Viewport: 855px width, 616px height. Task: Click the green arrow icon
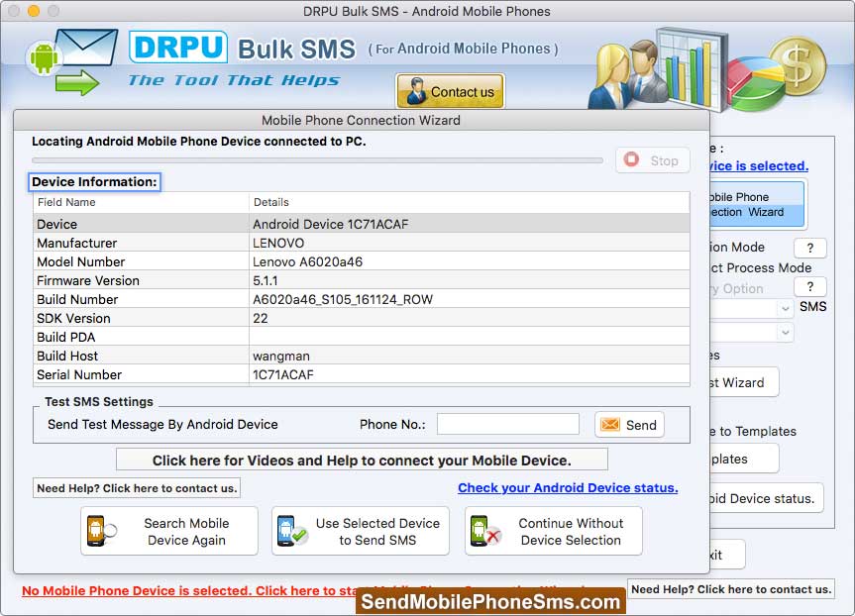pyautogui.click(x=77, y=83)
